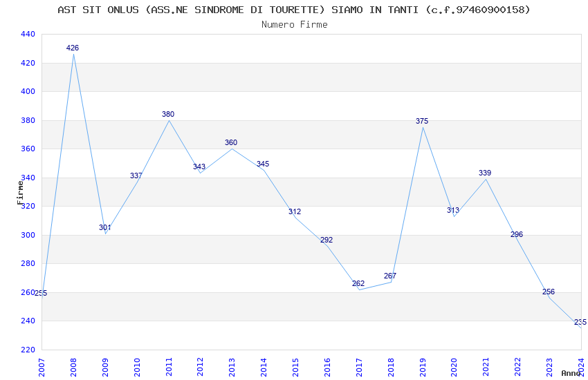Screen dimensions: 588x380
Task: Click the 343 data label for 2012
Action: (x=199, y=167)
